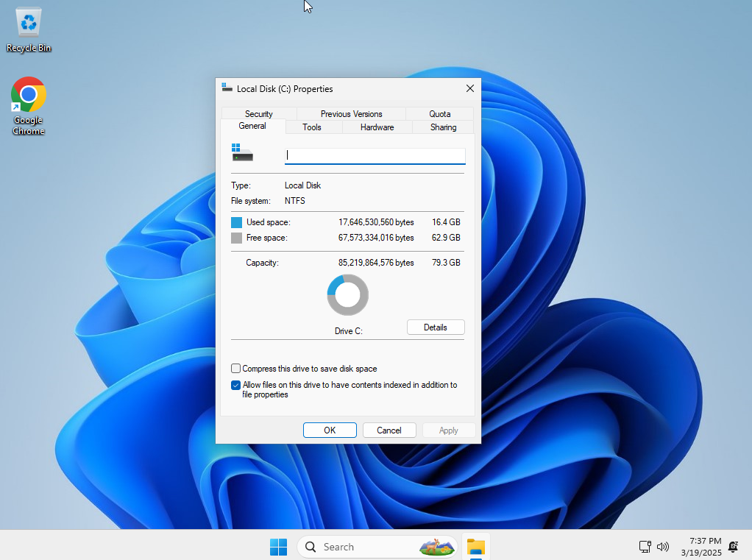Open the Previous Versions tab
This screenshot has height=560, width=752.
click(x=351, y=114)
